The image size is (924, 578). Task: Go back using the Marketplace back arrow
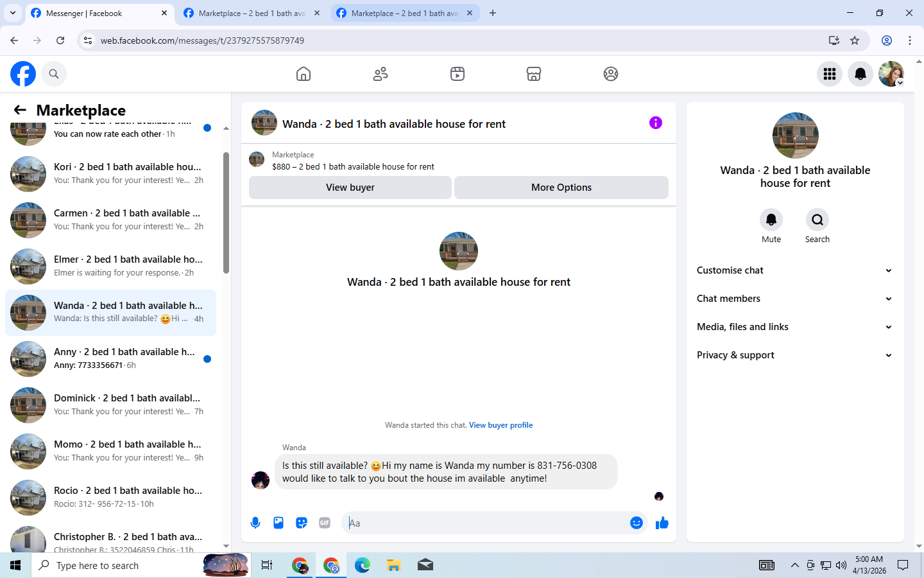click(20, 110)
